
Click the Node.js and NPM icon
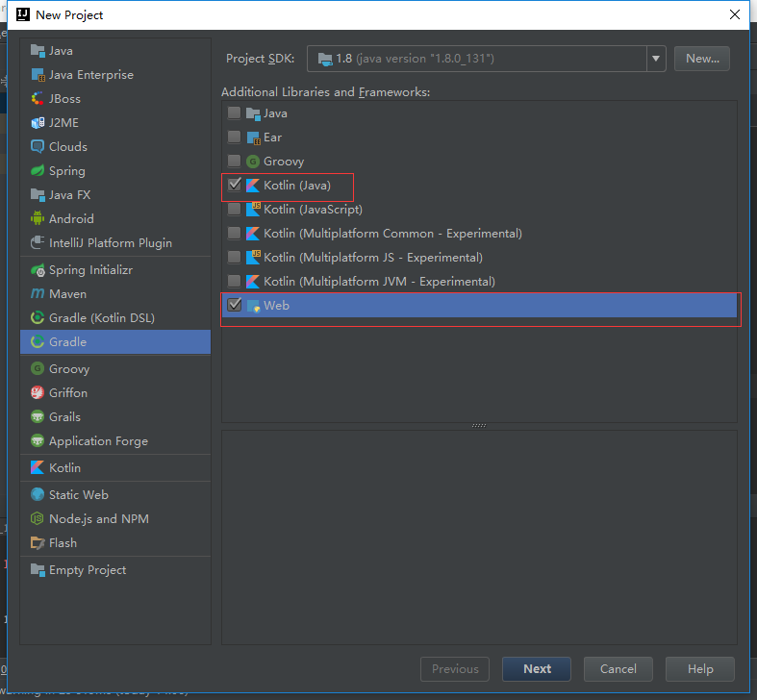pos(38,519)
